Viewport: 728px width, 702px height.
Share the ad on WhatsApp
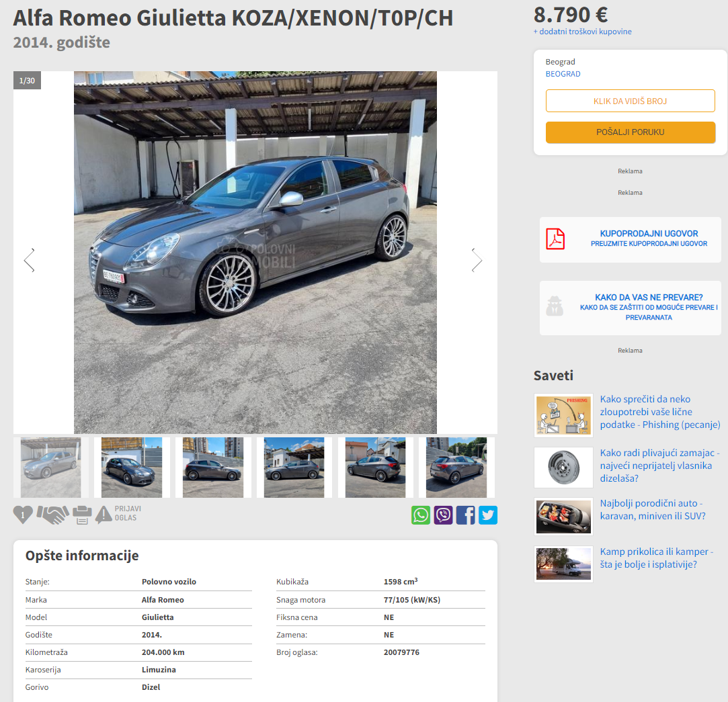[421, 515]
